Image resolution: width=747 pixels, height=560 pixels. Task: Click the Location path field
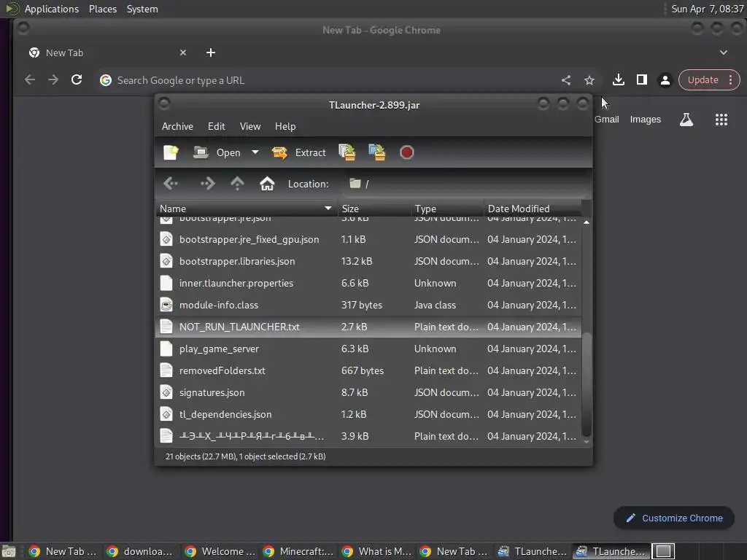(x=467, y=184)
